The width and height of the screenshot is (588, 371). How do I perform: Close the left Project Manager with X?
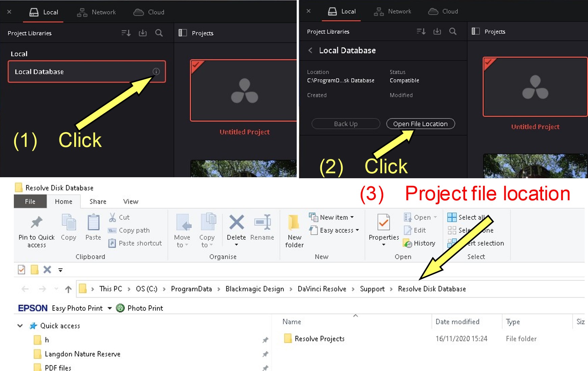9,12
